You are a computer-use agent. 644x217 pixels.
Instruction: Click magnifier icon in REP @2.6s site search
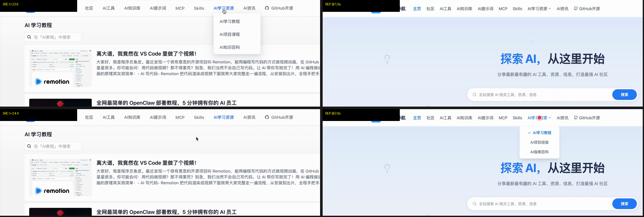click(x=475, y=204)
